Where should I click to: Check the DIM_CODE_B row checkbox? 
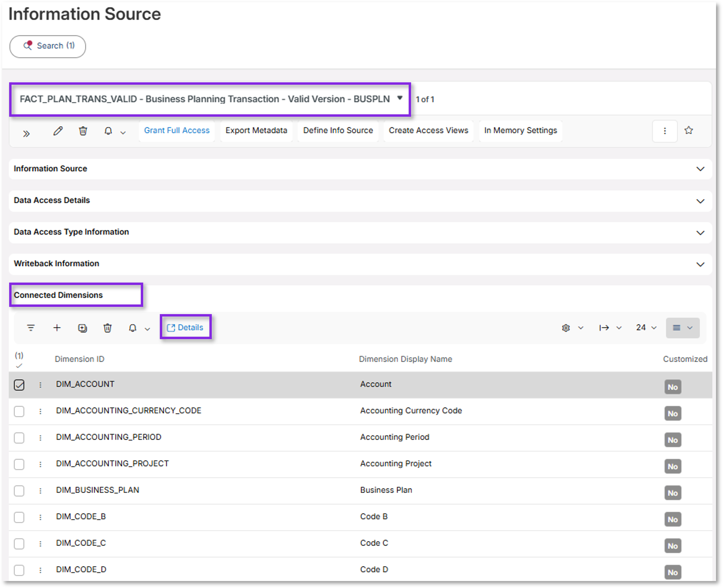pos(19,517)
